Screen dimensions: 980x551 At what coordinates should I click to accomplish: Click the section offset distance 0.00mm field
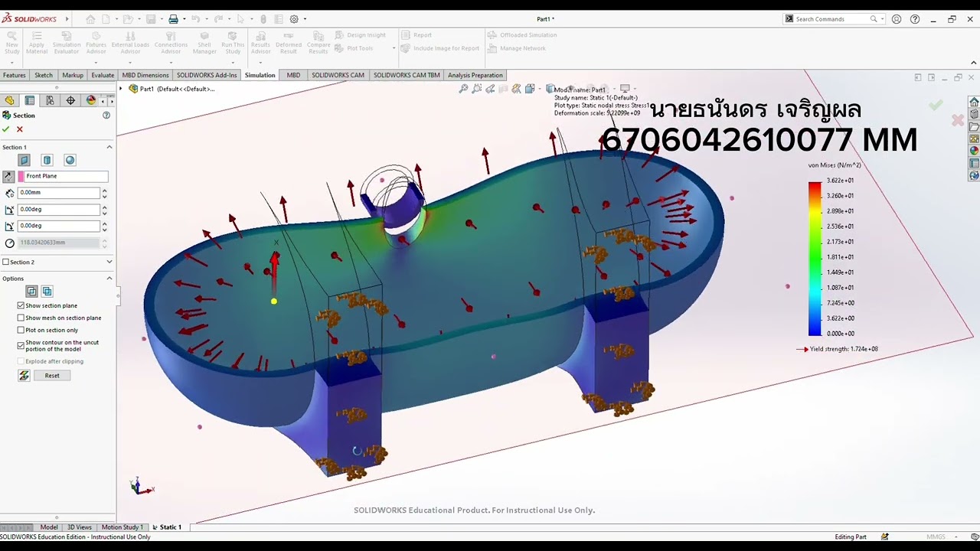pos(59,193)
